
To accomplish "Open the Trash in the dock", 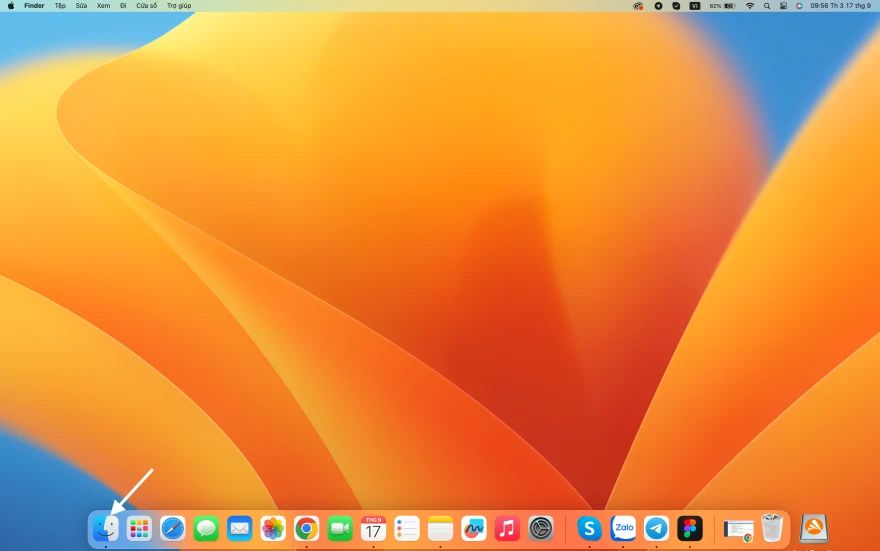I will pos(772,527).
